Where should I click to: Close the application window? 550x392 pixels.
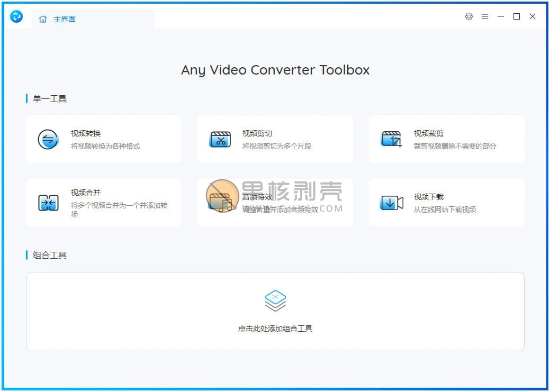[x=533, y=16]
